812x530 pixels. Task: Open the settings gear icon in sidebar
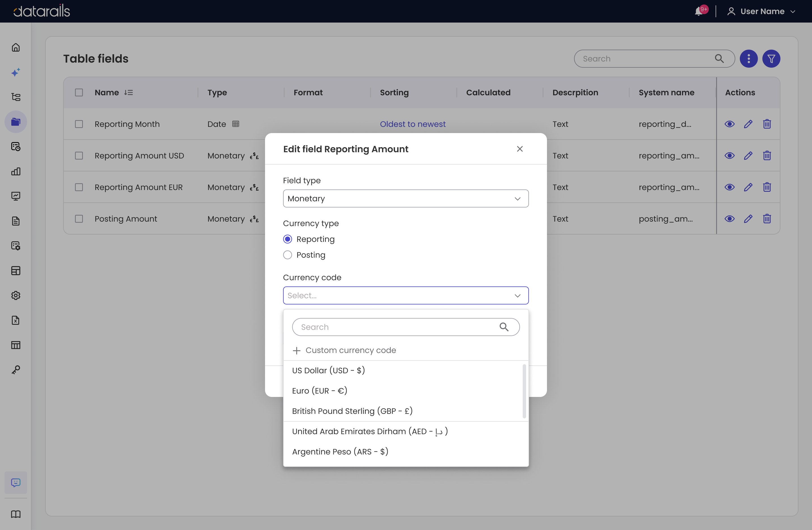pyautogui.click(x=16, y=295)
